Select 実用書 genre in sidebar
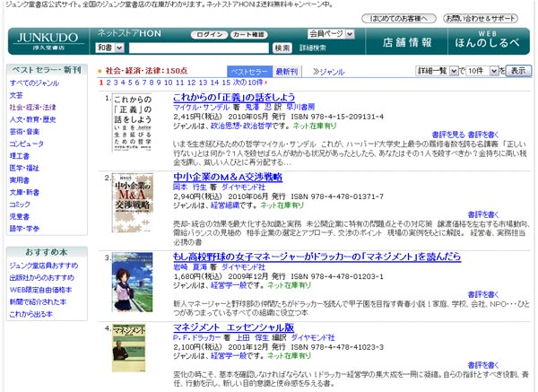The width and height of the screenshot is (538, 392). coord(20,180)
